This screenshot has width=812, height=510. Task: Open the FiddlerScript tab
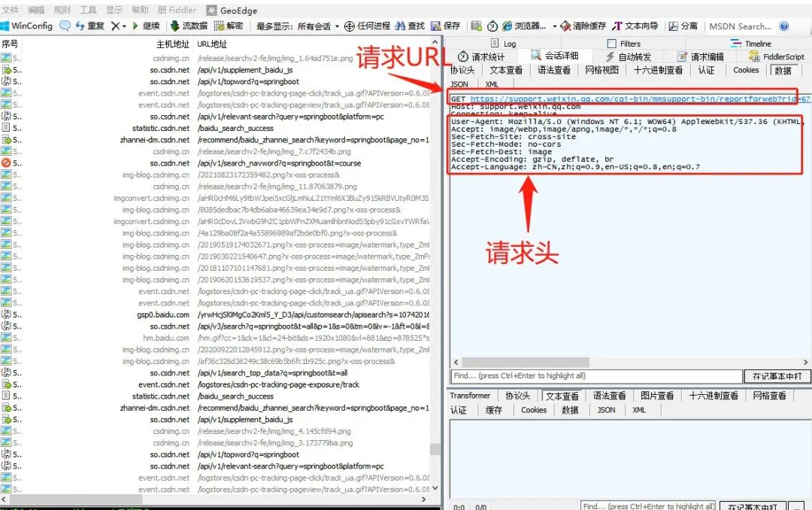click(x=776, y=56)
